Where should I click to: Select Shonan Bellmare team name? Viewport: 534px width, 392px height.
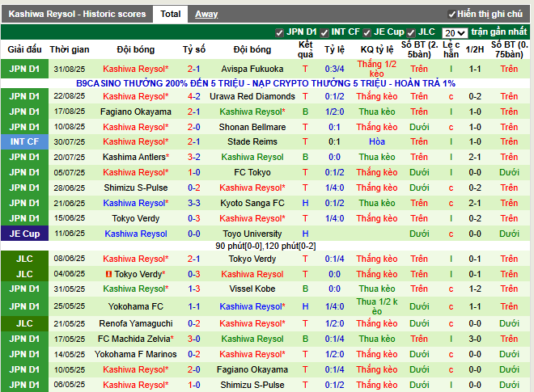(x=252, y=127)
